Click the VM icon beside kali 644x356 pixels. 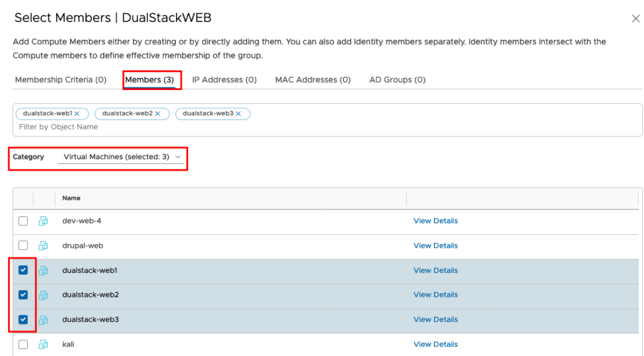(x=43, y=344)
